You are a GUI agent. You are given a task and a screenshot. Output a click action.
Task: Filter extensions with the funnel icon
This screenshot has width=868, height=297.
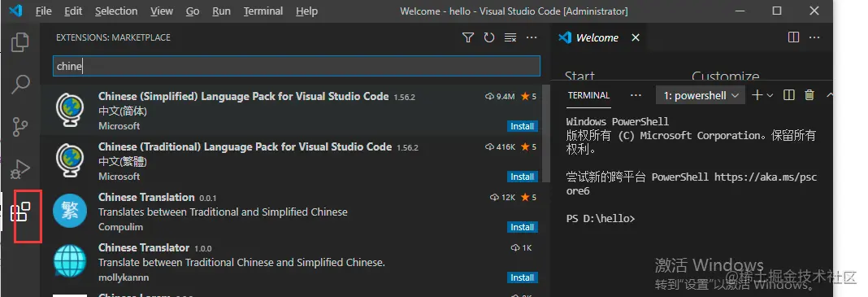pyautogui.click(x=468, y=37)
